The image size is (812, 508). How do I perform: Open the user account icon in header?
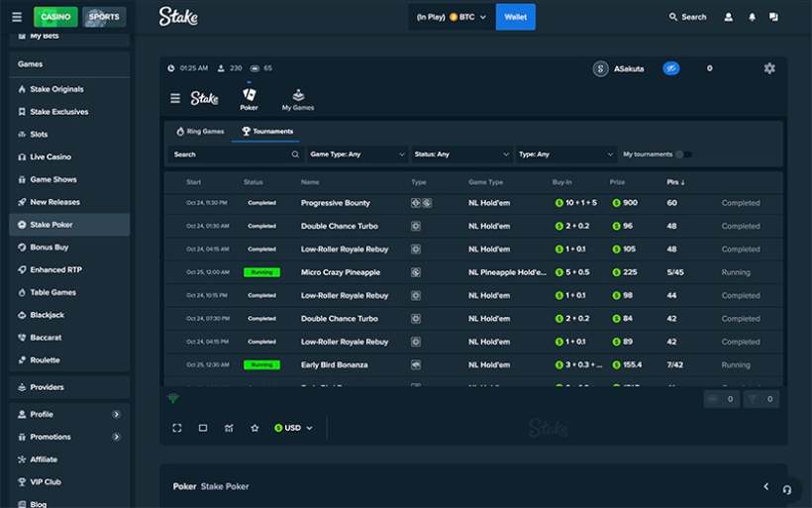728,17
